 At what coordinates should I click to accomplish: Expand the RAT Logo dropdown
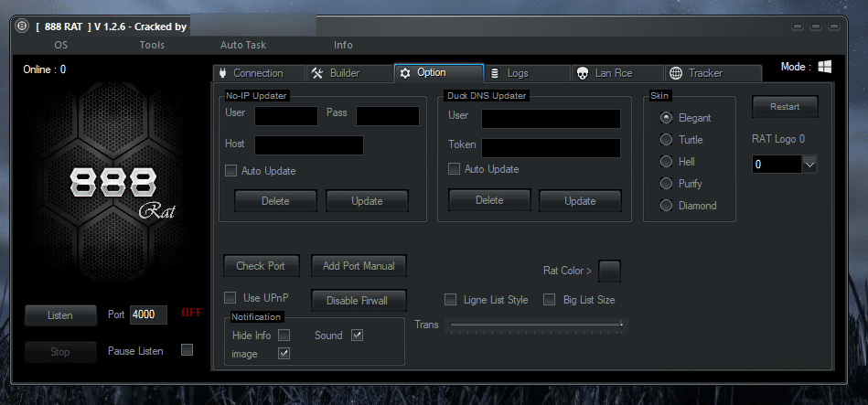[x=809, y=164]
